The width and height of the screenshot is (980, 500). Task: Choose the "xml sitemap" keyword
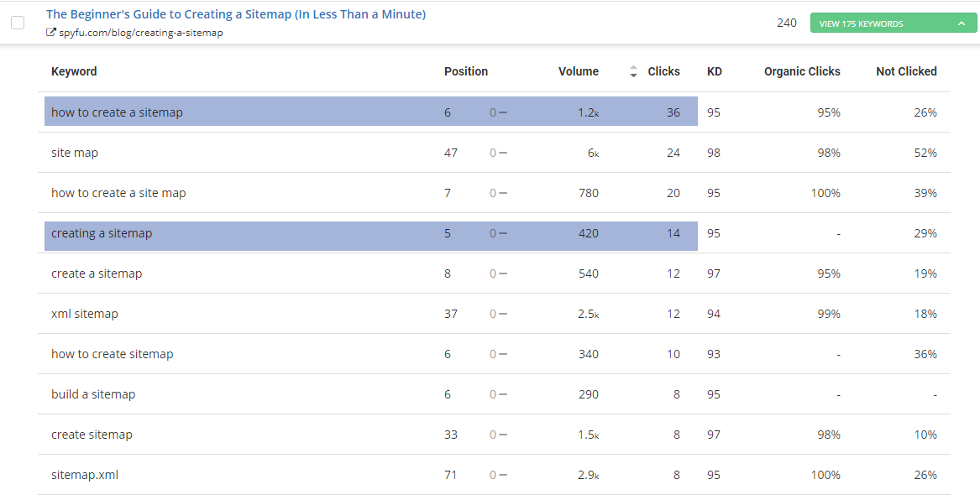(85, 314)
